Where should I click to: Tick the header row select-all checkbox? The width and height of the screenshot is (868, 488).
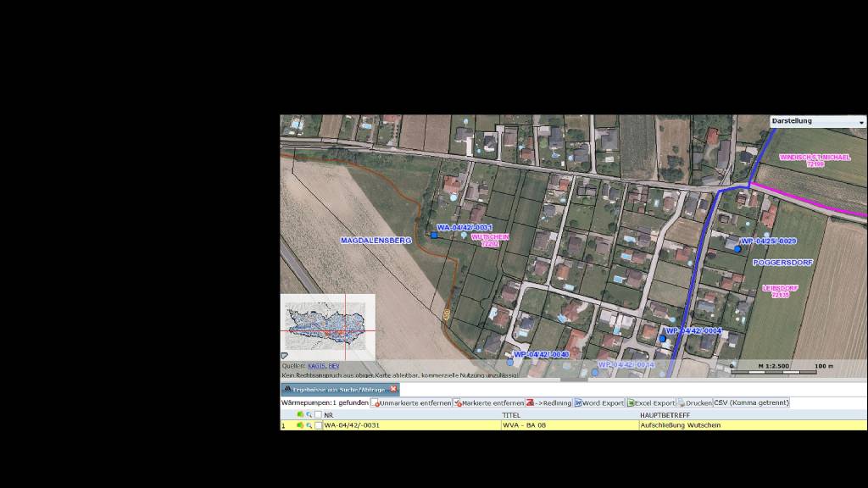coord(319,414)
